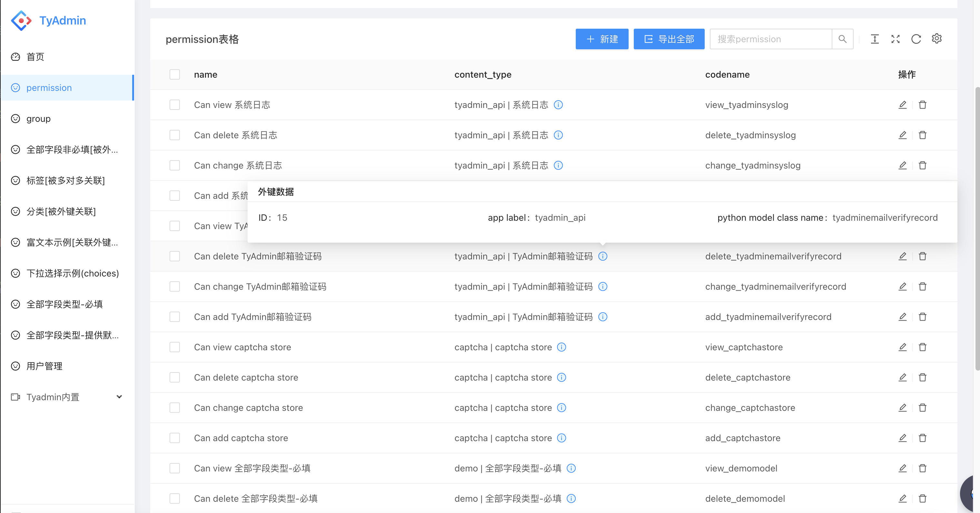Click info icon for view_captchastore content type
The image size is (980, 513).
[x=562, y=347]
